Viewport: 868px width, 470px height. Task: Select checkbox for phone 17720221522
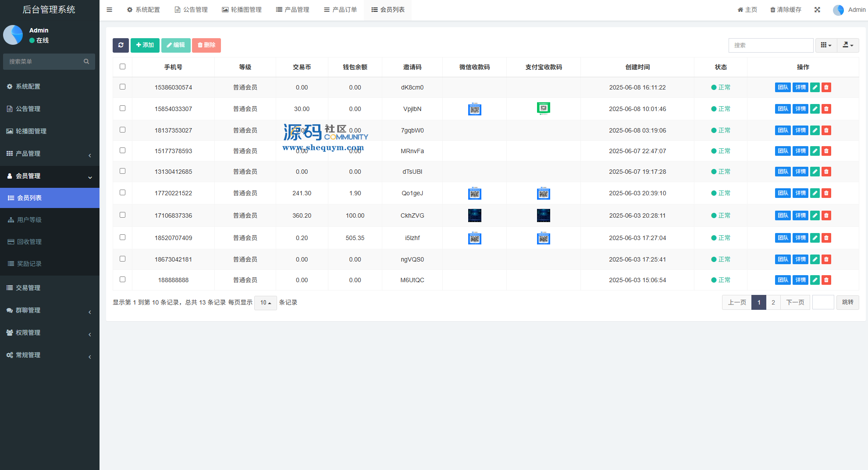(122, 193)
